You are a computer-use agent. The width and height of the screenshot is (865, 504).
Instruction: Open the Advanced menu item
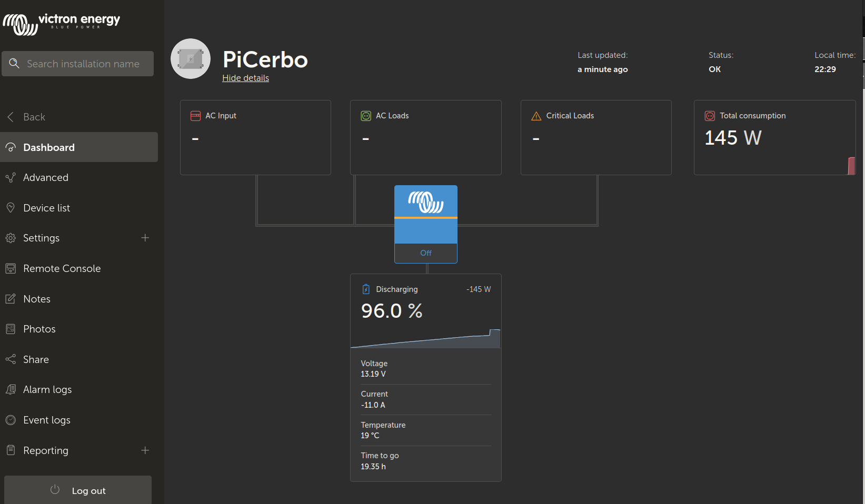(46, 178)
